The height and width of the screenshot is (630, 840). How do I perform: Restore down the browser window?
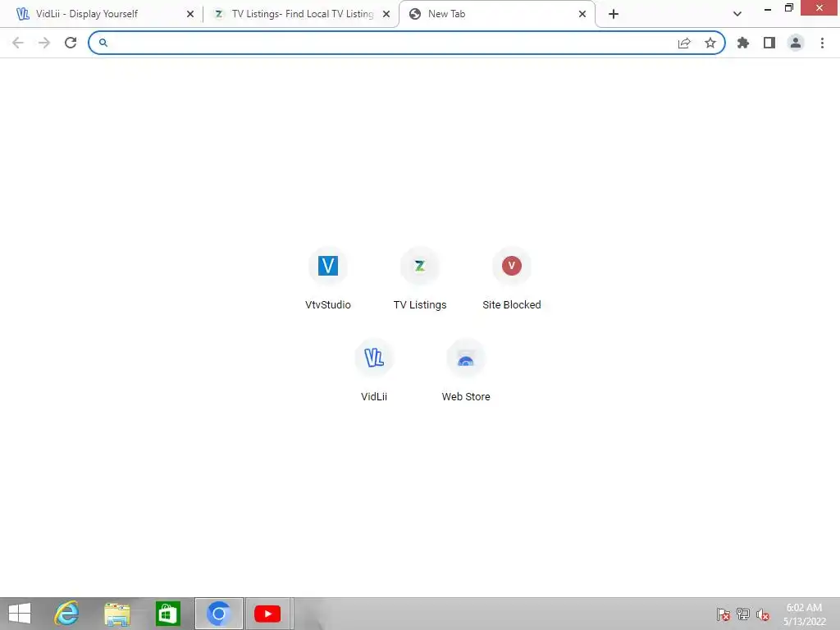pyautogui.click(x=788, y=8)
